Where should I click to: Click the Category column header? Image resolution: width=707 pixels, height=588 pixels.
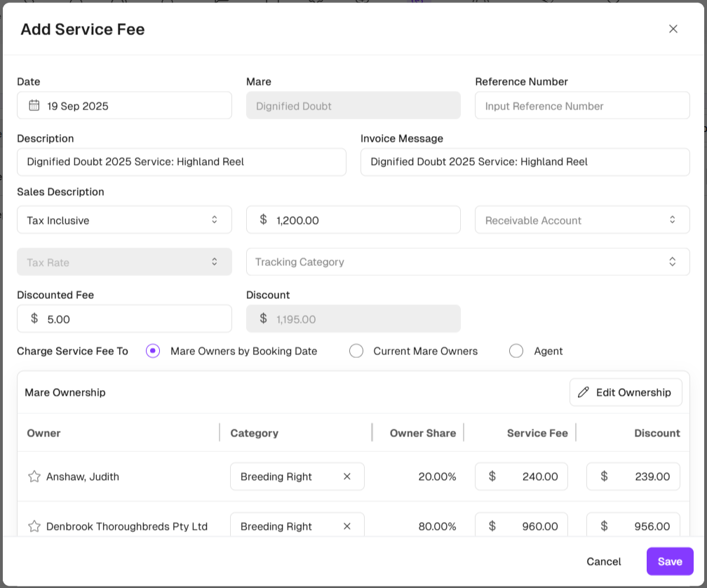pos(254,433)
